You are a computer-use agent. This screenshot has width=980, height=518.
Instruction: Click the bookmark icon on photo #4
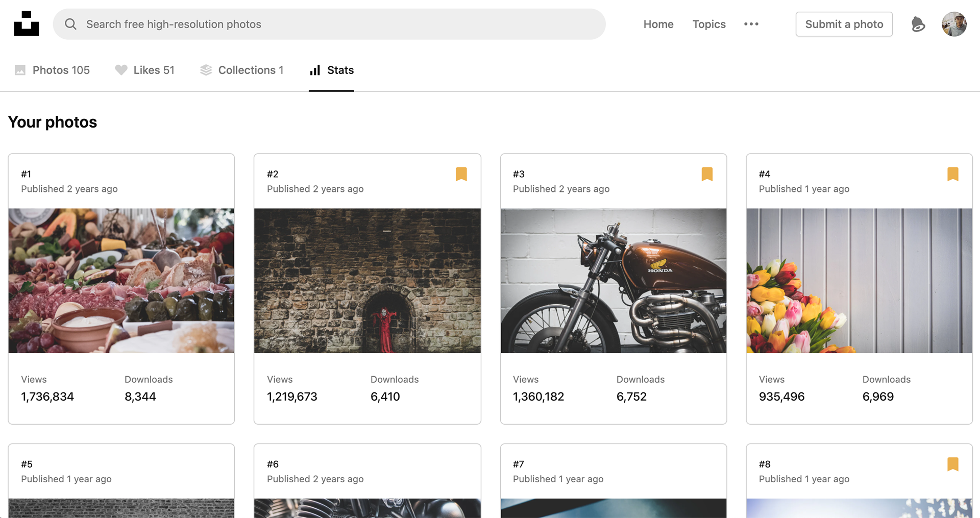click(953, 174)
